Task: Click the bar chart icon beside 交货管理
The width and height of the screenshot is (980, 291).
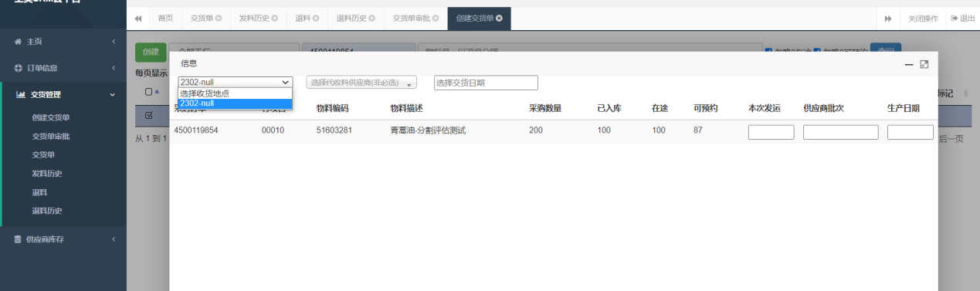Action: (x=20, y=95)
